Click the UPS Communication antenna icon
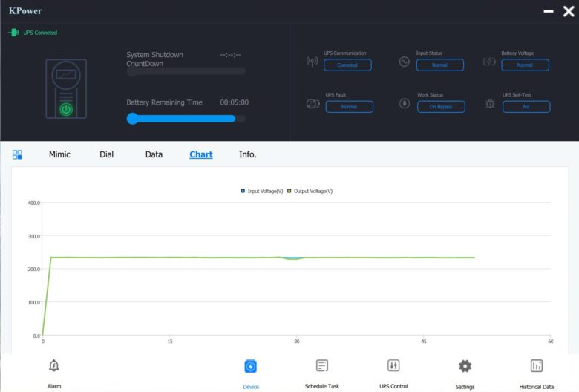The image size is (579, 392). (312, 62)
